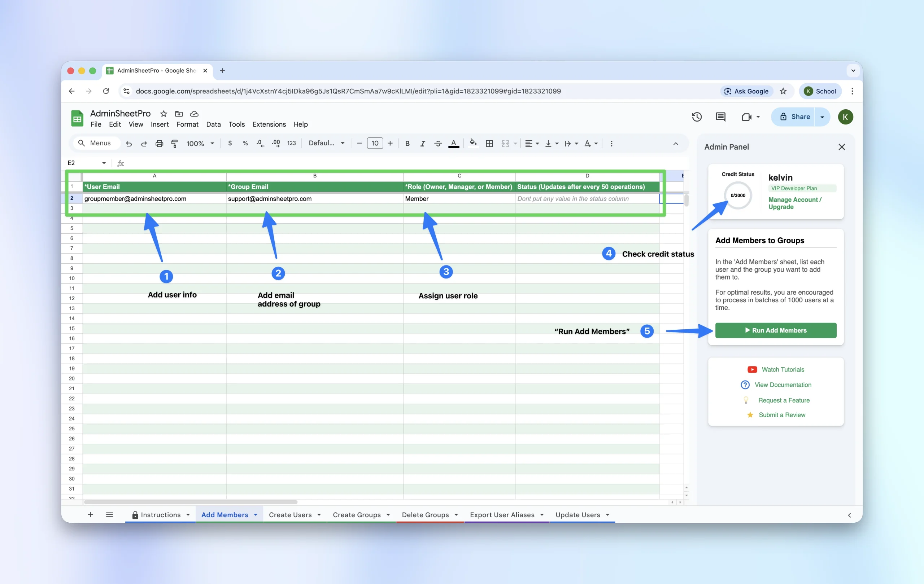This screenshot has width=924, height=584.
Task: Open the comments icon
Action: 720,117
